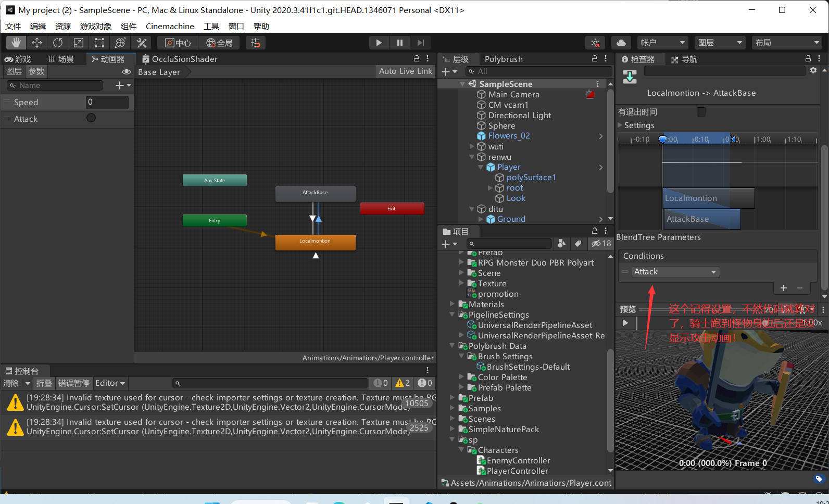Click the Pause button
This screenshot has width=829, height=504.
pyautogui.click(x=399, y=43)
